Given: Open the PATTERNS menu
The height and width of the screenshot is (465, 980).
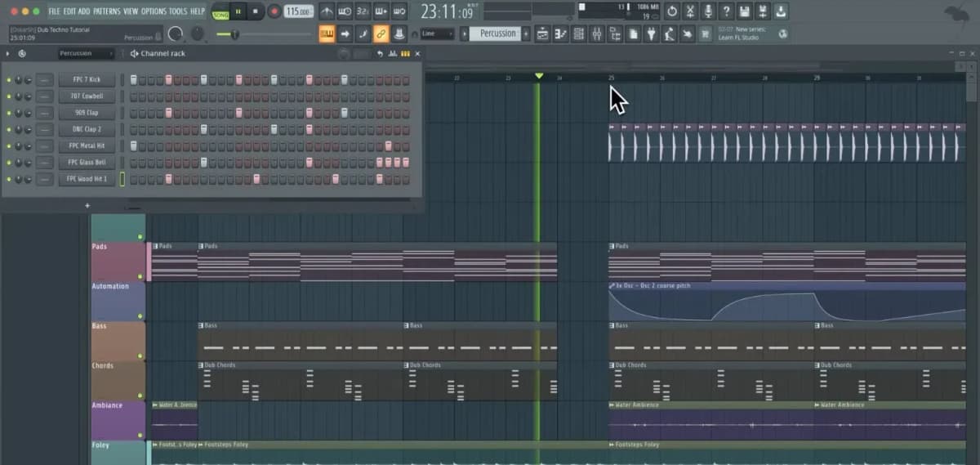Looking at the screenshot, I should point(106,11).
